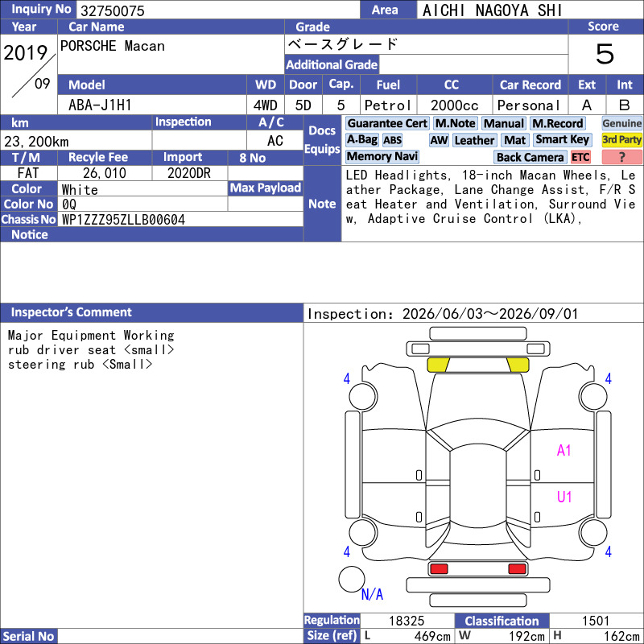Click inquiry number 32750075
Viewport: 644px width, 644px height.
113,10
